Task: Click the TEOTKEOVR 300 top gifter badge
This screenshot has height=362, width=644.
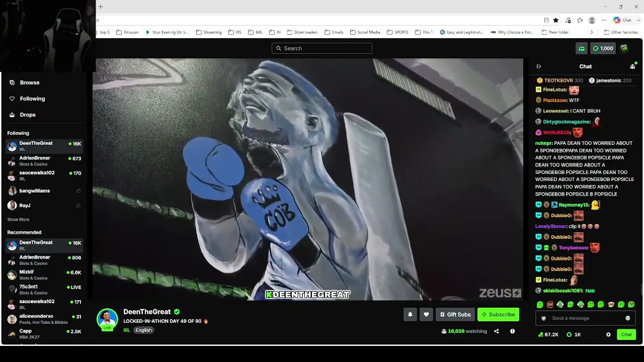Action: (x=560, y=80)
